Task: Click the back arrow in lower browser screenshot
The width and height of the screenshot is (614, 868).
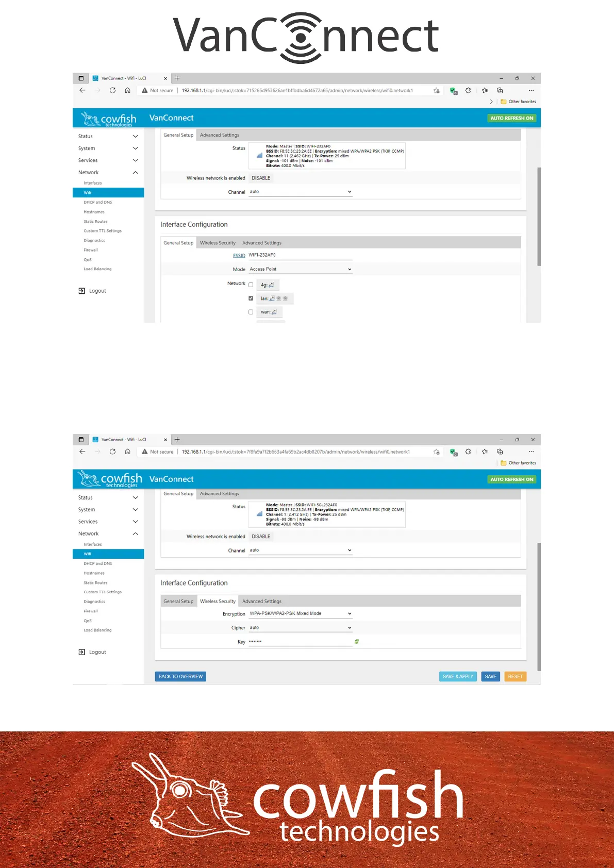Action: point(82,452)
